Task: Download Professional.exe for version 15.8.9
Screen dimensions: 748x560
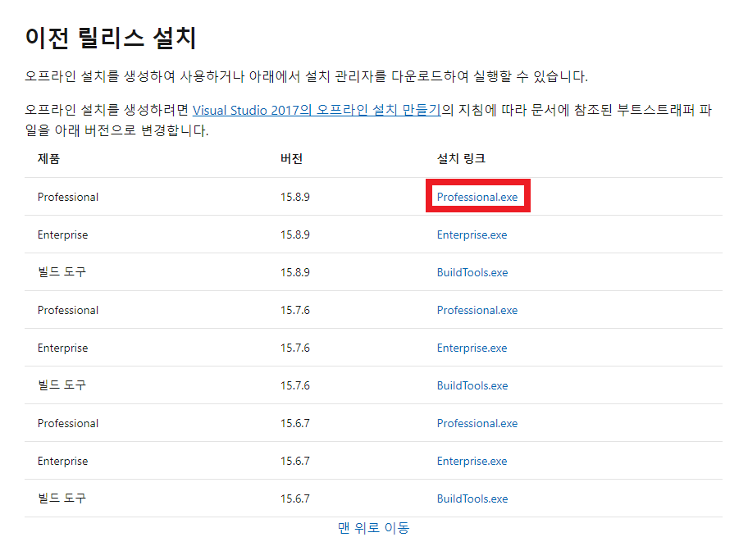Action: click(x=477, y=197)
